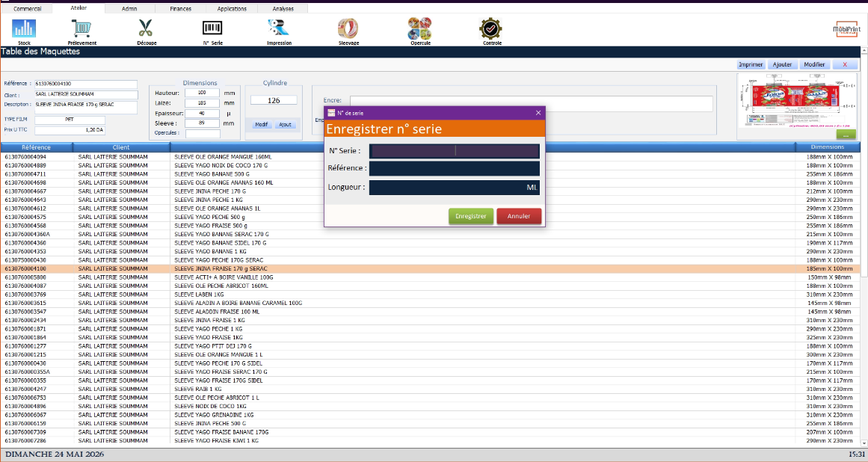Image resolution: width=868 pixels, height=462 pixels.
Task: Switch to the Admin tab
Action: point(129,9)
